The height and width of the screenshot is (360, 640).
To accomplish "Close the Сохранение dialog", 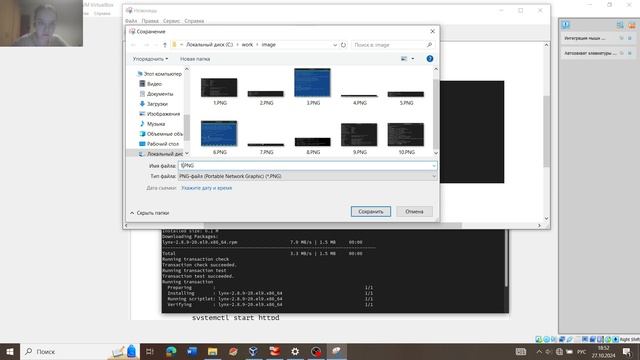I will (433, 31).
